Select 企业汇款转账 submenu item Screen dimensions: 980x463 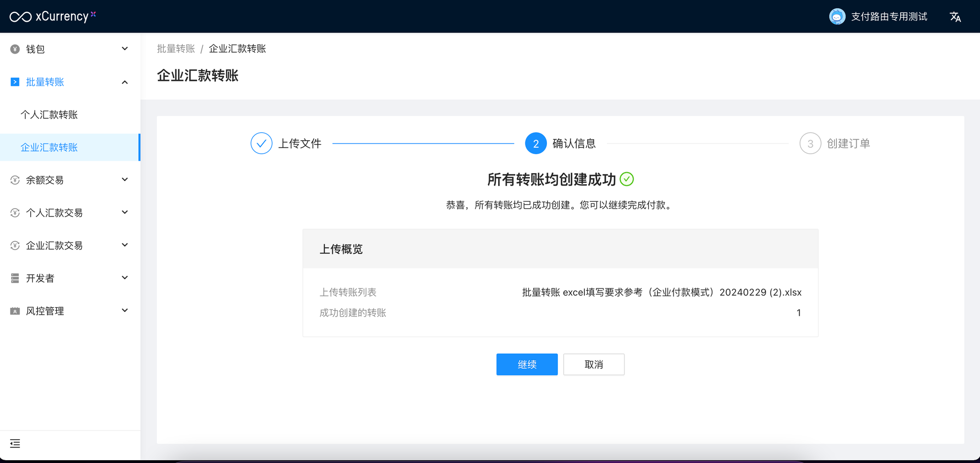(x=70, y=147)
